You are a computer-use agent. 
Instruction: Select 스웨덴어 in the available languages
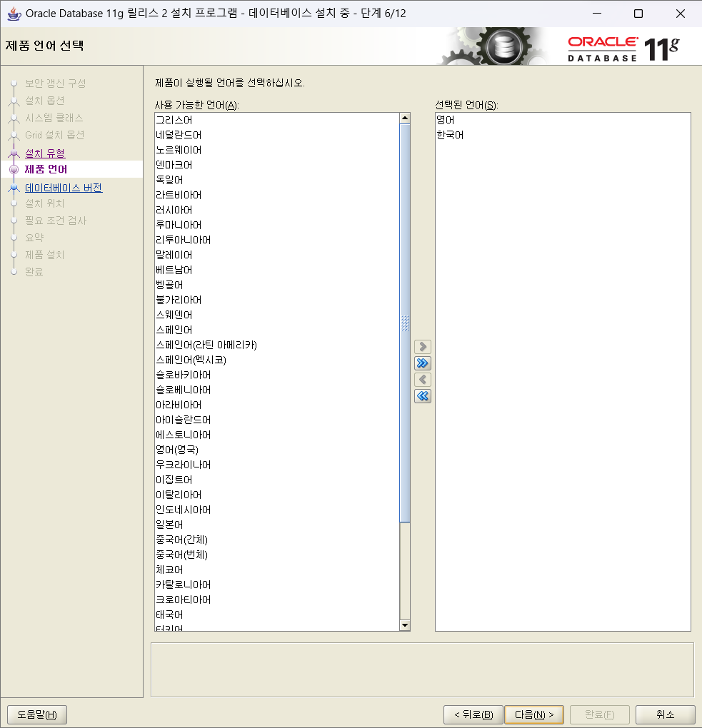(x=277, y=315)
